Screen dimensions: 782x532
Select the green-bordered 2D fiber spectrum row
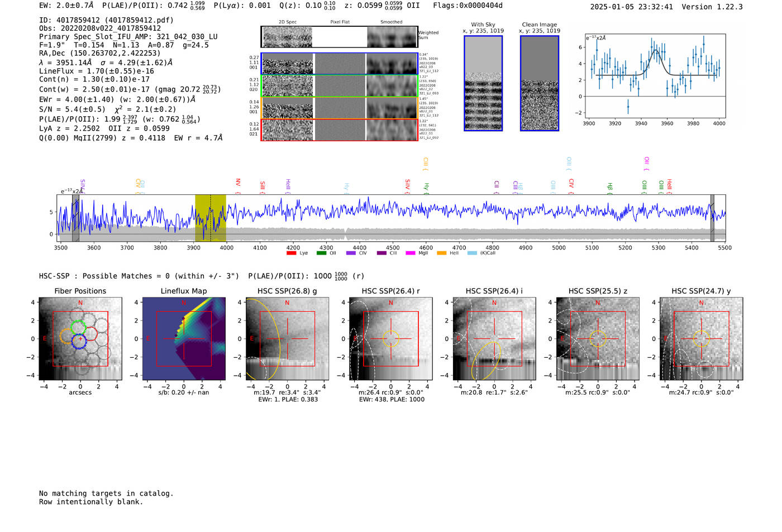[340, 86]
